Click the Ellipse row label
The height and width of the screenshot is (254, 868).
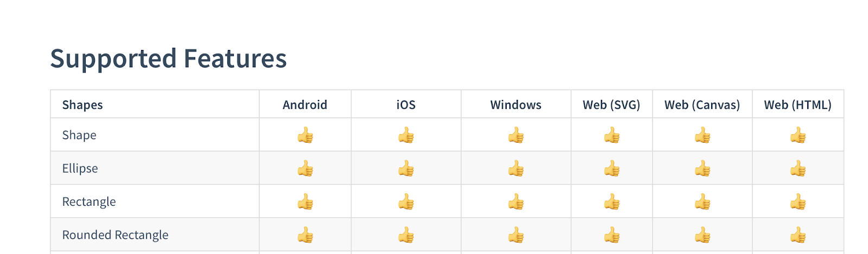[80, 168]
